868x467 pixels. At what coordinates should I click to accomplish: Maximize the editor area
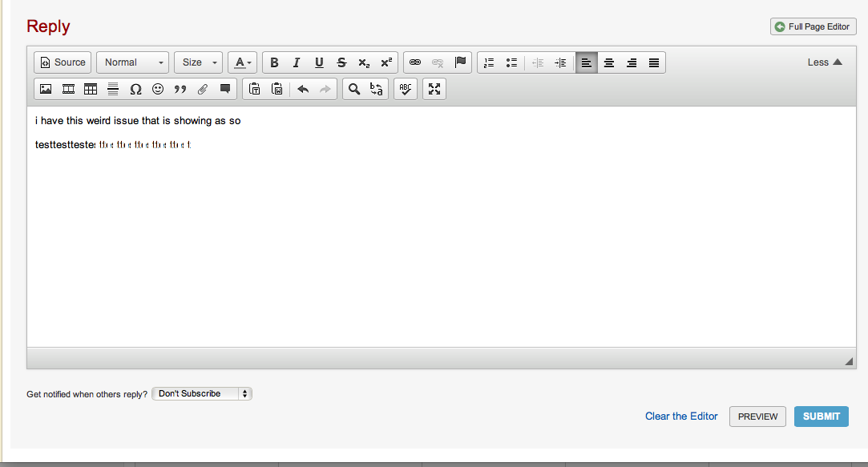pyautogui.click(x=434, y=89)
